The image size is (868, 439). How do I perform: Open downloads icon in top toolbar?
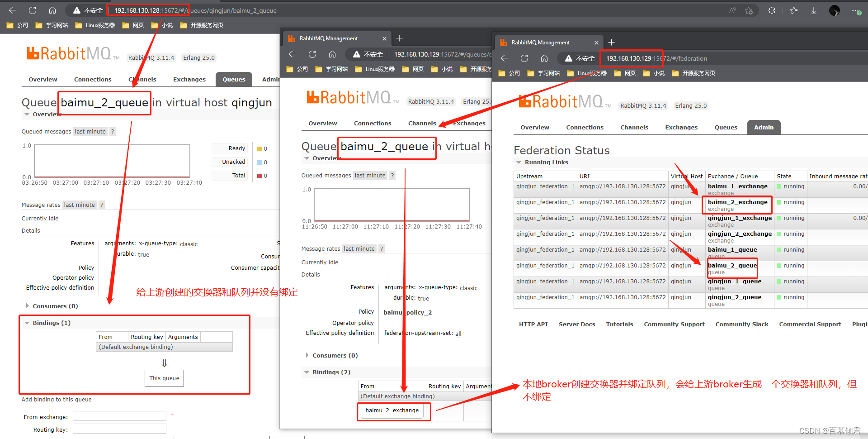813,10
